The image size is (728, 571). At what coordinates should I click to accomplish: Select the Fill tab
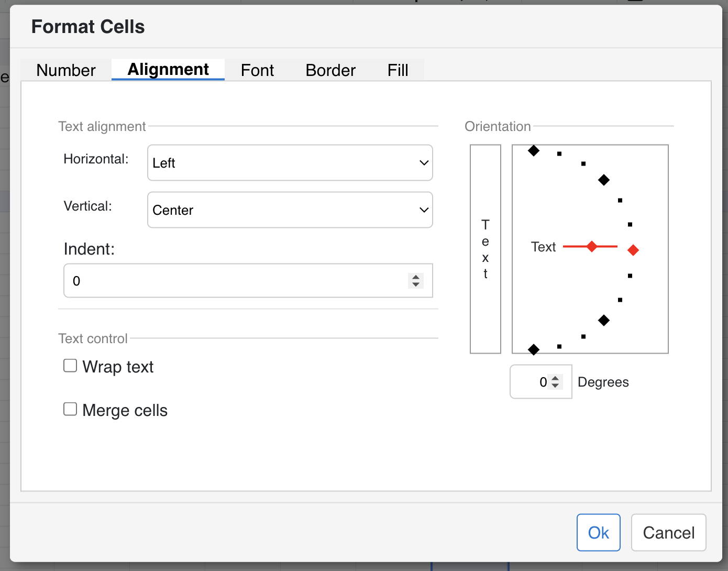coord(398,70)
